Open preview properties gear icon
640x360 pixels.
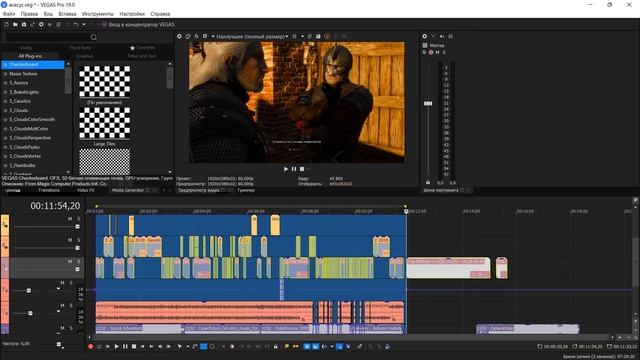pos(179,36)
